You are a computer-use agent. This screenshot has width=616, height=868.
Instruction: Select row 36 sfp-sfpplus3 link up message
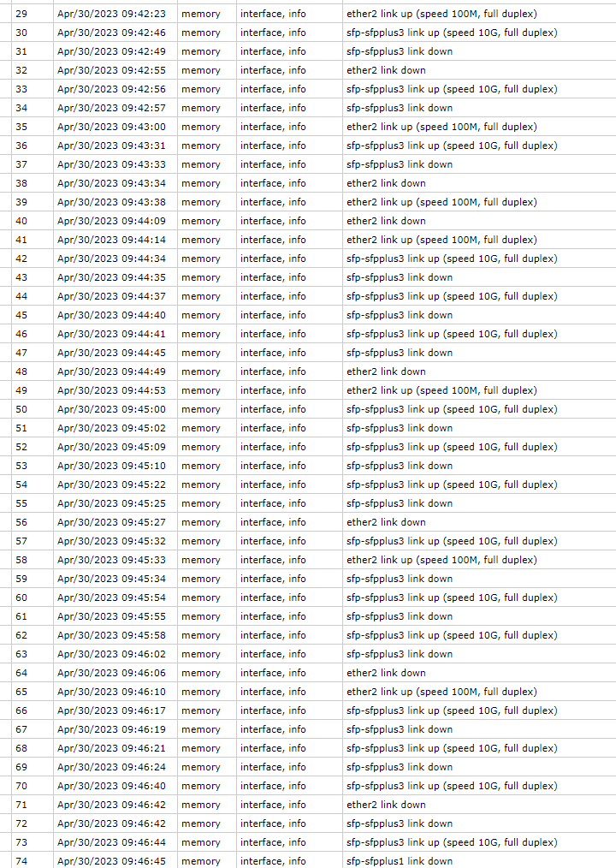click(452, 146)
